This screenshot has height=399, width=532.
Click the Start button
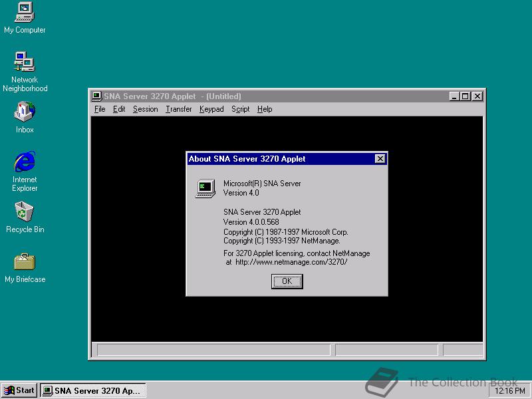[19, 390]
